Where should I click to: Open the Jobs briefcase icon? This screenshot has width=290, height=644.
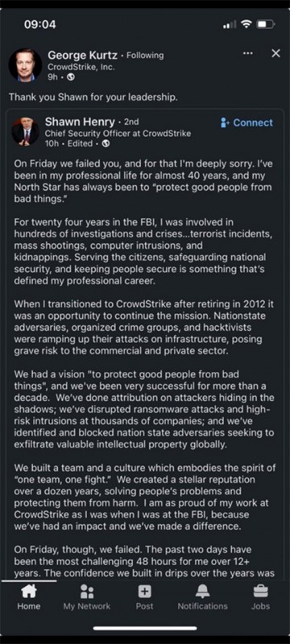[260, 592]
